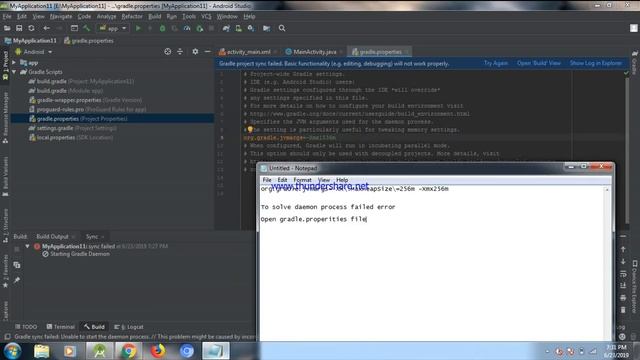Open Notepad File menu

click(x=267, y=180)
